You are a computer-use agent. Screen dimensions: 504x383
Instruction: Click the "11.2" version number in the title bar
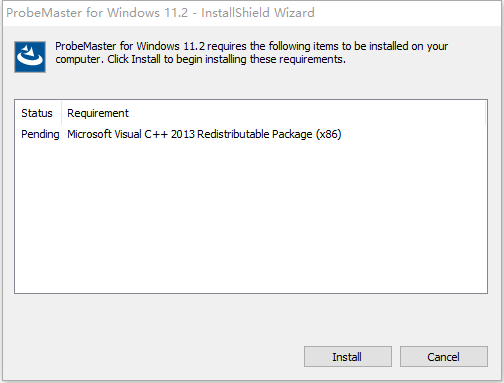[x=176, y=13]
